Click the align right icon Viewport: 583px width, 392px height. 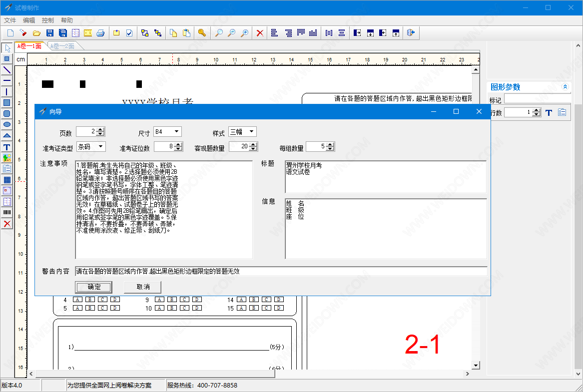click(289, 33)
